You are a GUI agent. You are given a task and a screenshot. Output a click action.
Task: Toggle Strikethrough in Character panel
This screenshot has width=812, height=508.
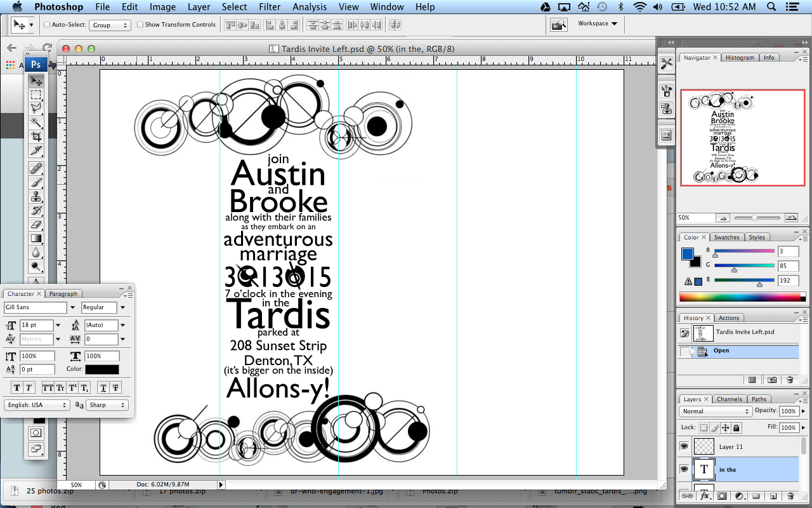(x=115, y=387)
